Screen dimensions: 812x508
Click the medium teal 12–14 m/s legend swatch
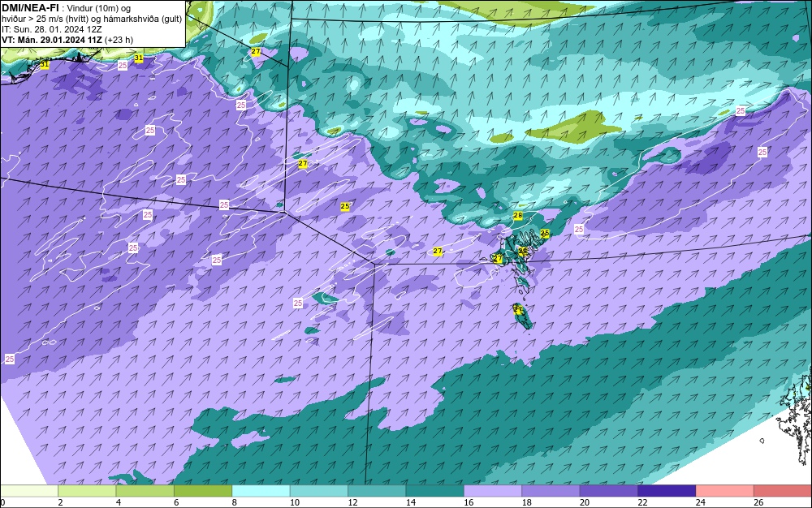click(377, 491)
